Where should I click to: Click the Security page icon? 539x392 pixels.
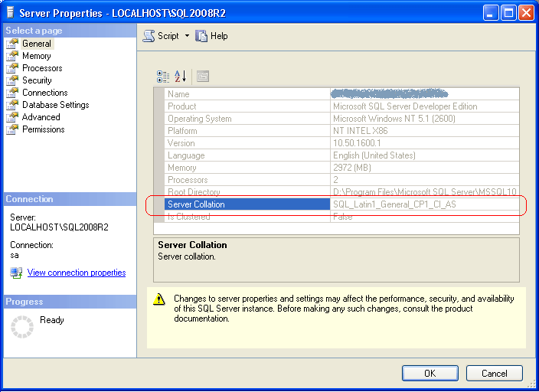tap(12, 80)
